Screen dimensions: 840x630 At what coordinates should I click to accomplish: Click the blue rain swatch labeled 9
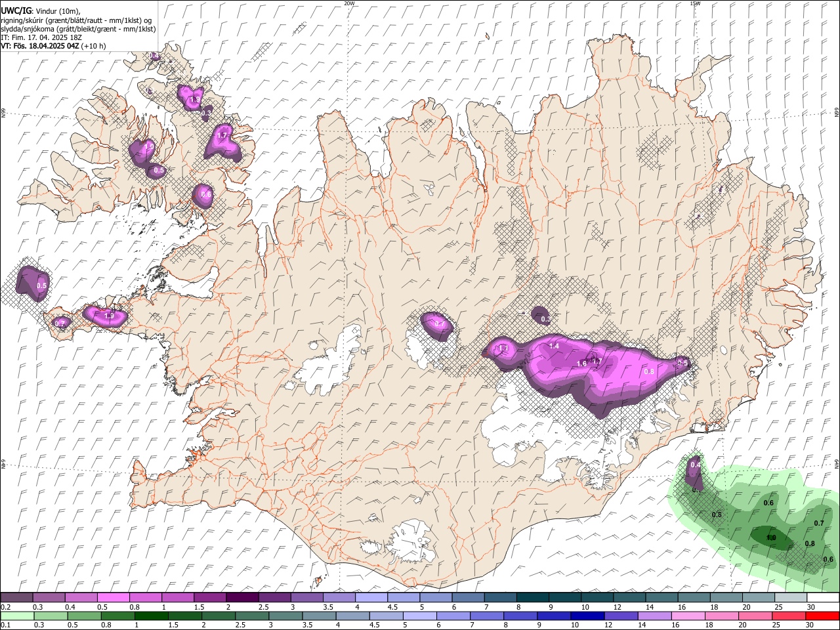tap(555, 616)
